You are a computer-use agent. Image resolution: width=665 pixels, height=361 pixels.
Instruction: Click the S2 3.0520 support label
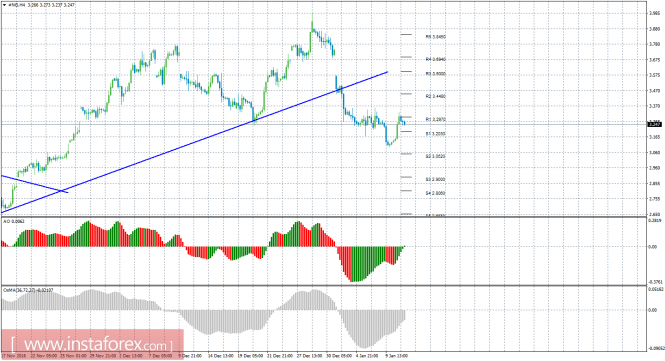point(436,156)
